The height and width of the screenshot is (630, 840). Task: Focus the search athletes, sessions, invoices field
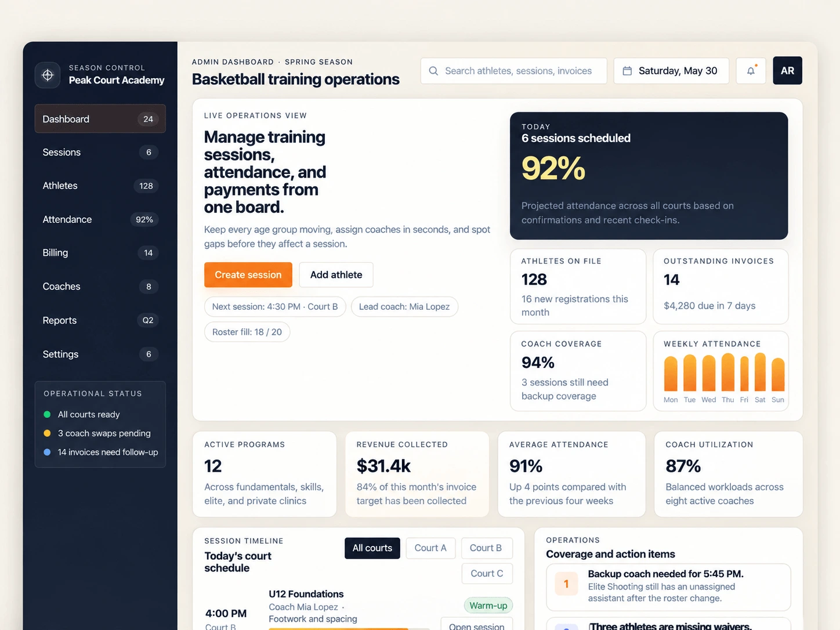tap(514, 71)
